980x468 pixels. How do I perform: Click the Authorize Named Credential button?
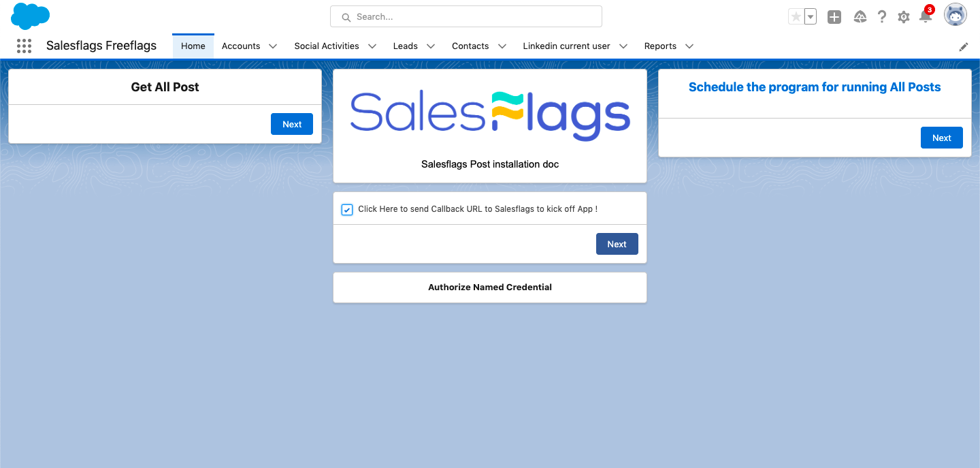point(490,287)
